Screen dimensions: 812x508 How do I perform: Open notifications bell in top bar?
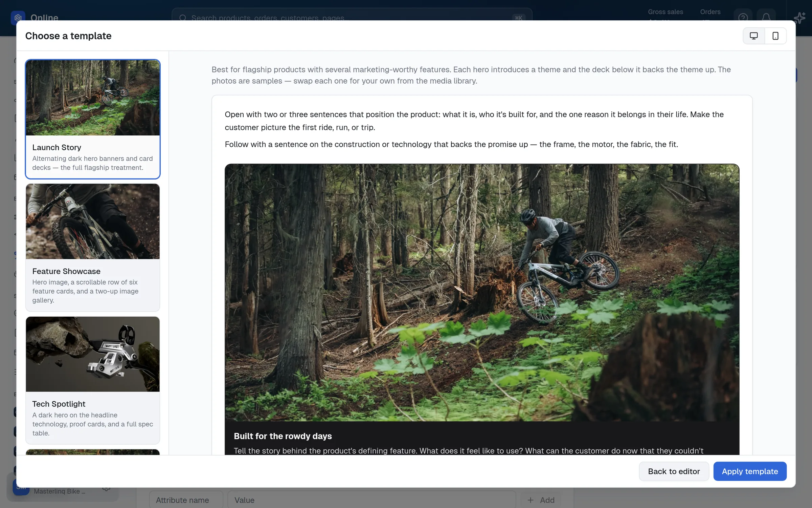click(x=766, y=17)
